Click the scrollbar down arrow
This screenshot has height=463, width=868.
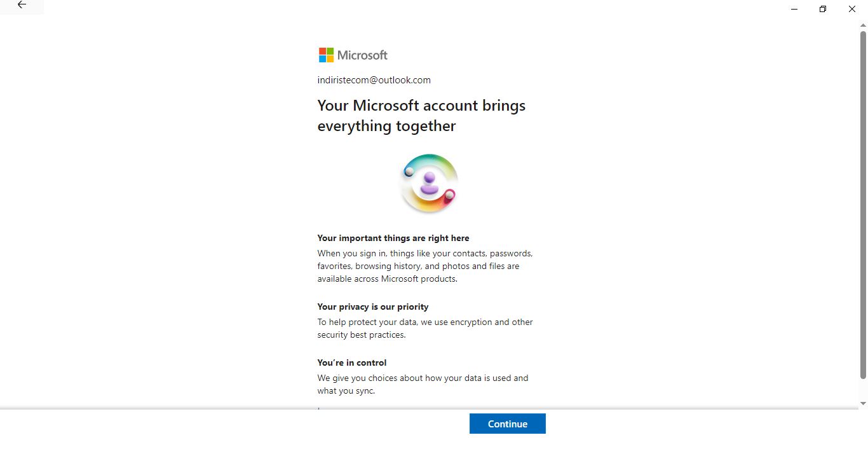tap(863, 403)
